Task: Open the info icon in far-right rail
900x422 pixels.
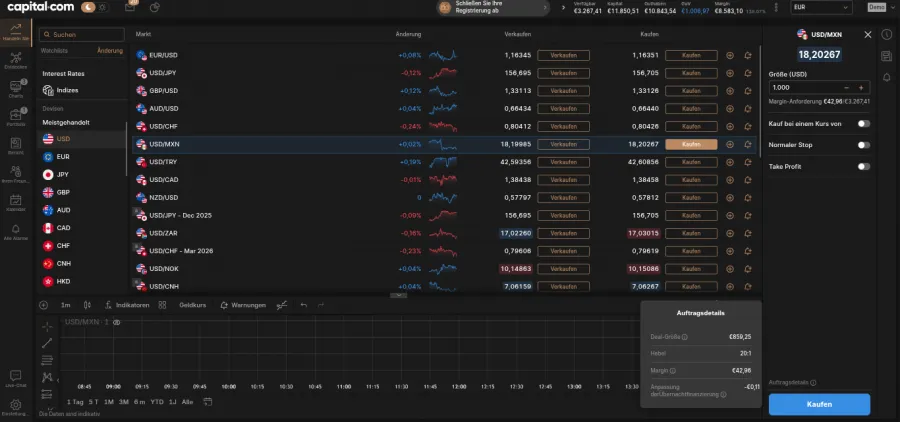Action: pos(886,34)
